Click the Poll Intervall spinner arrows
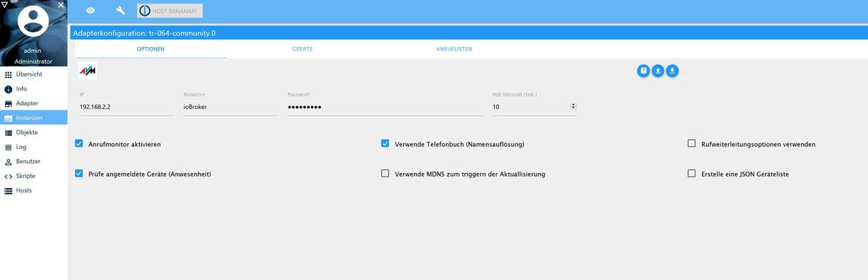 tap(573, 106)
